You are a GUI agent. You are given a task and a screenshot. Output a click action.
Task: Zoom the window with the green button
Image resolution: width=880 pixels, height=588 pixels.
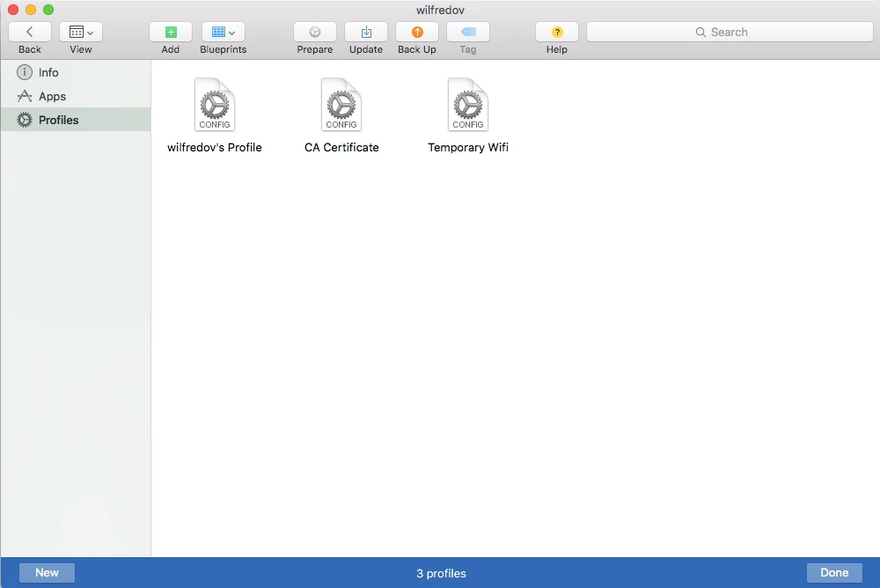[x=48, y=10]
